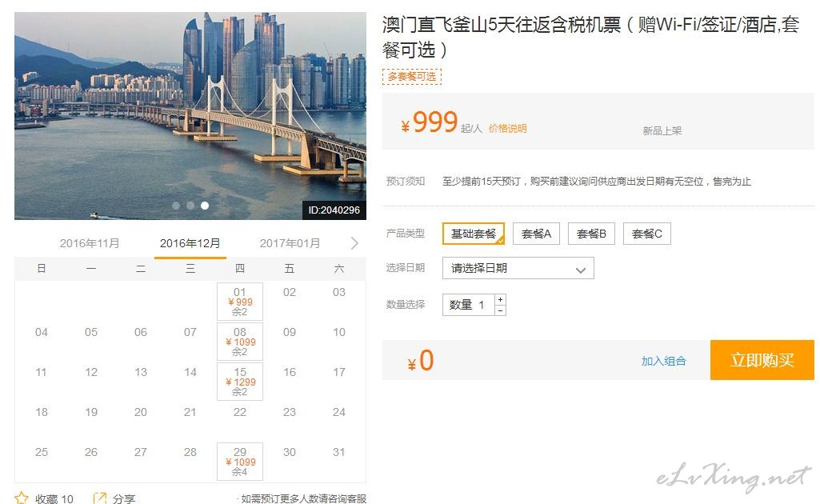Viewport: 820px width, 504px height.
Task: Go to next month with calendar arrow
Action: pos(354,243)
